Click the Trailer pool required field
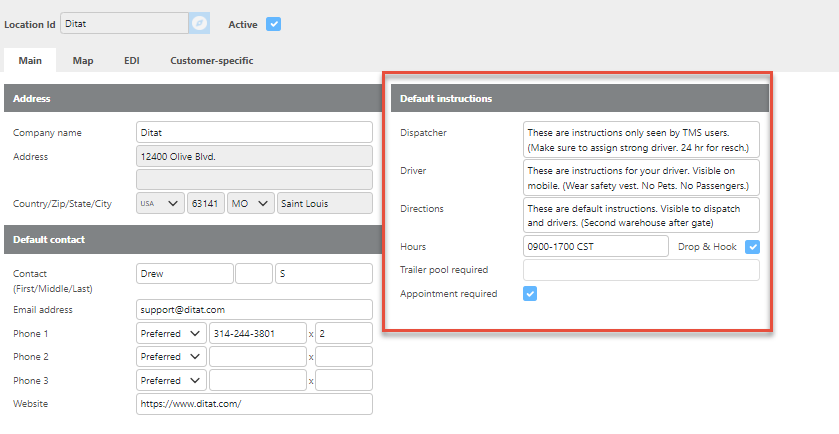 (x=640, y=270)
